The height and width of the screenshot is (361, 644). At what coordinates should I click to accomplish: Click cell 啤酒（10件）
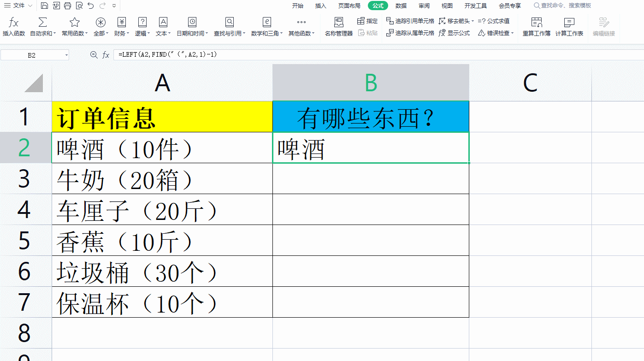pos(162,148)
